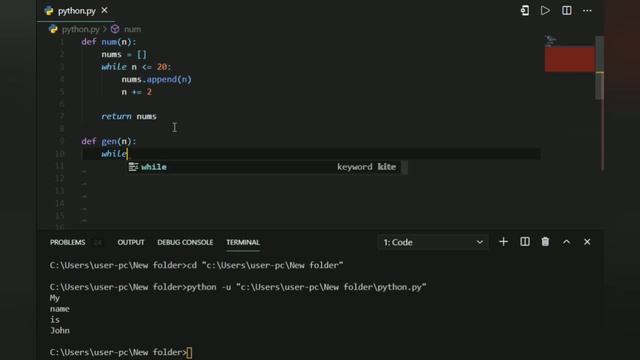Click 'def gen(n):' code line

pyautogui.click(x=109, y=141)
